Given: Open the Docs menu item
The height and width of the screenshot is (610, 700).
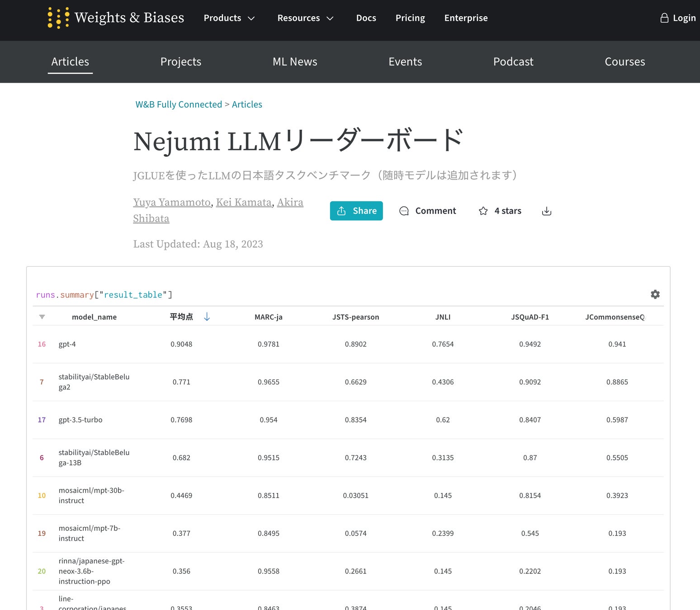Looking at the screenshot, I should [x=366, y=18].
